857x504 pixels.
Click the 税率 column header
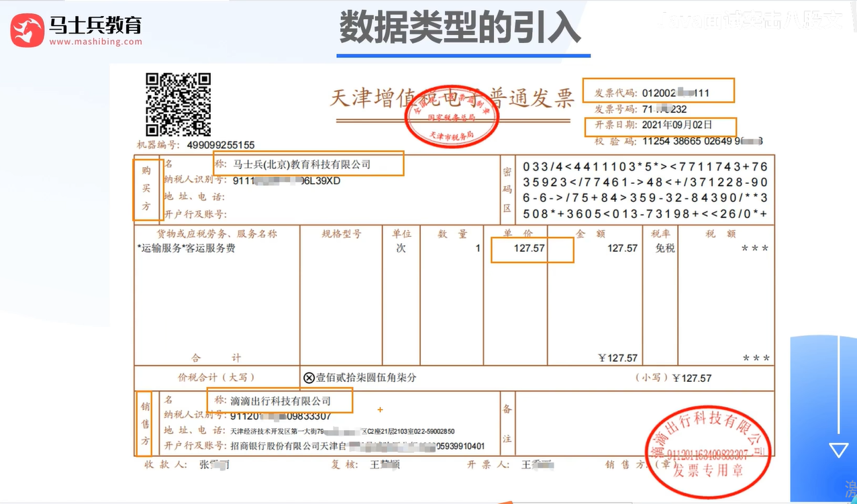pyautogui.click(x=660, y=234)
